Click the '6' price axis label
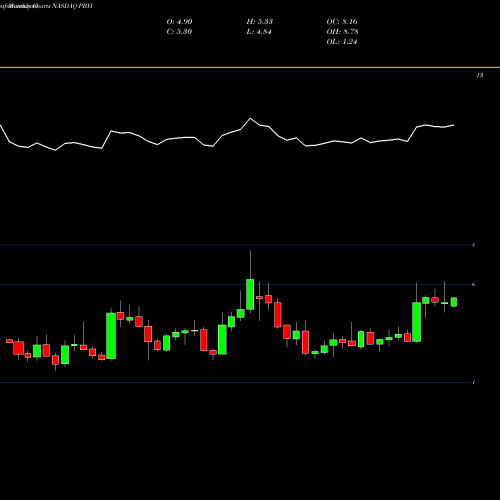The height and width of the screenshot is (500, 500). coord(474,284)
